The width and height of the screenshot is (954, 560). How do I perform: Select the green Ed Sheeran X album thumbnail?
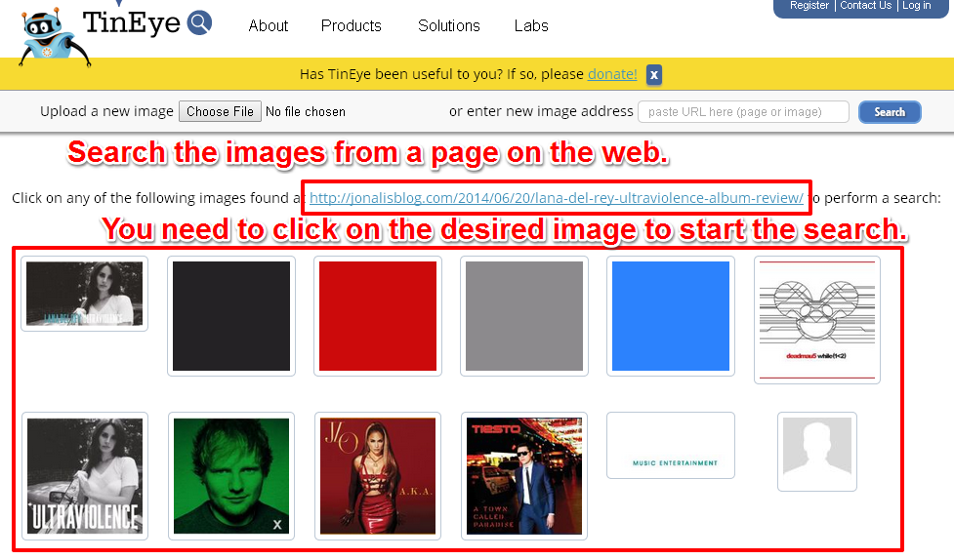(231, 476)
